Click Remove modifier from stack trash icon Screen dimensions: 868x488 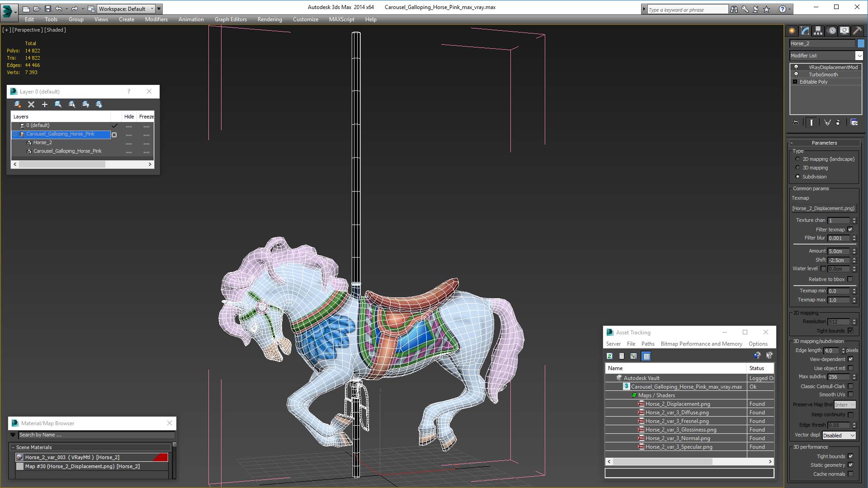(838, 122)
